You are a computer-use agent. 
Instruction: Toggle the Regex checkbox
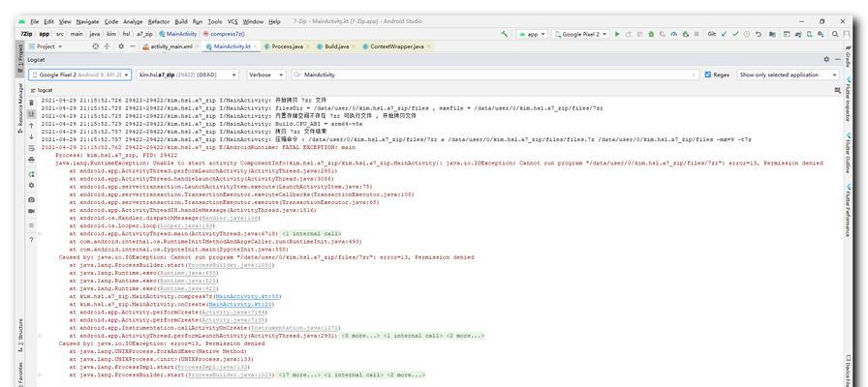tap(707, 74)
